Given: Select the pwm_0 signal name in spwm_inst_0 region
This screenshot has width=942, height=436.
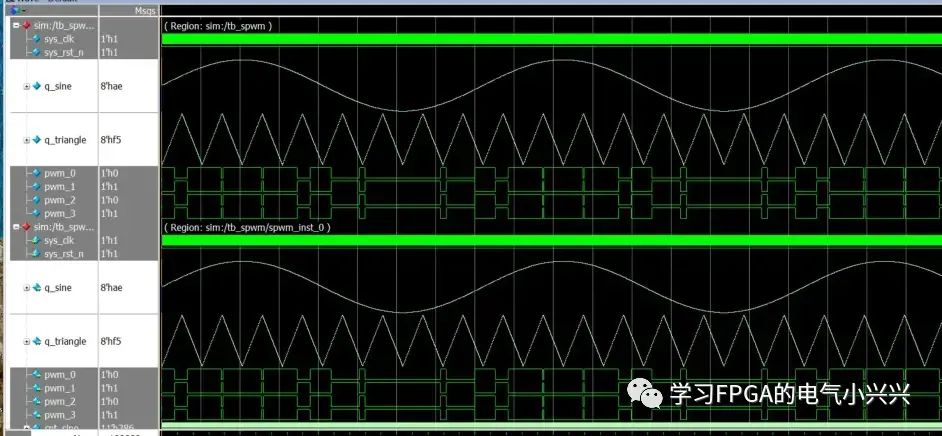Looking at the screenshot, I should [60, 375].
